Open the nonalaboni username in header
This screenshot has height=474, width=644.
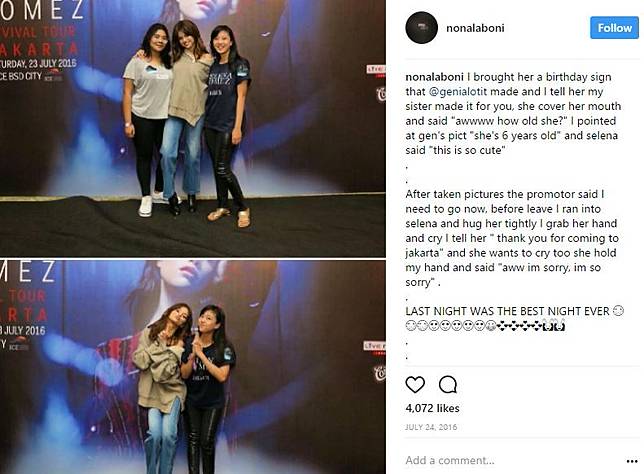point(475,28)
